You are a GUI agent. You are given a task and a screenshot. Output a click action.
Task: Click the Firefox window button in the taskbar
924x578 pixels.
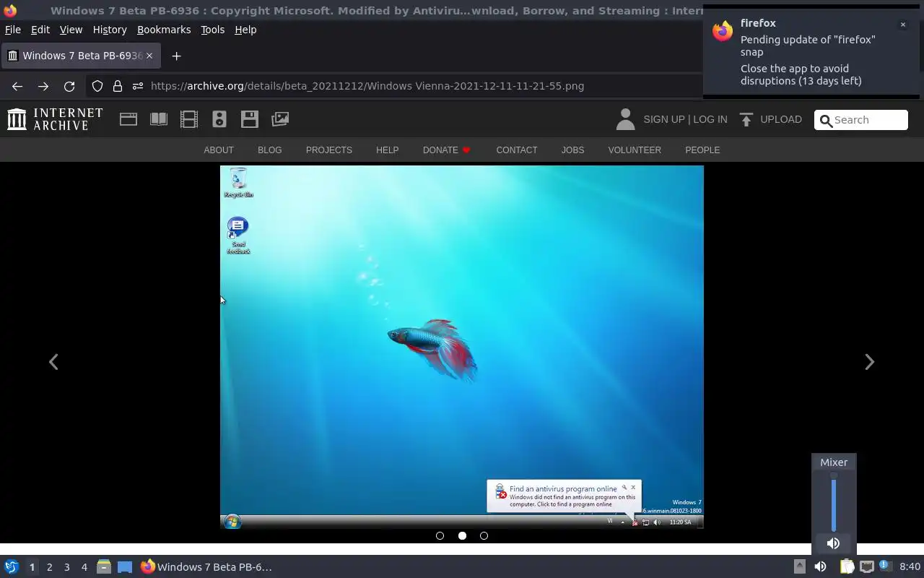point(206,567)
